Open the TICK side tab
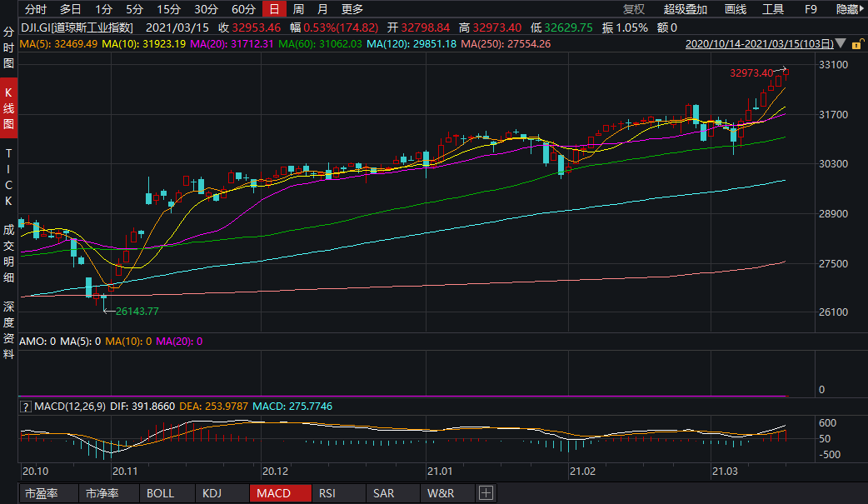The height and width of the screenshot is (504, 868). (x=8, y=177)
